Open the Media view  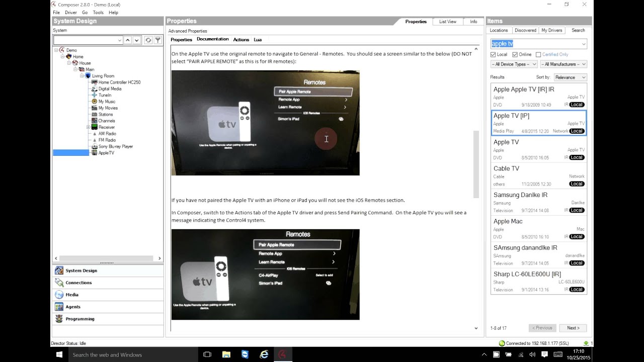(107, 295)
